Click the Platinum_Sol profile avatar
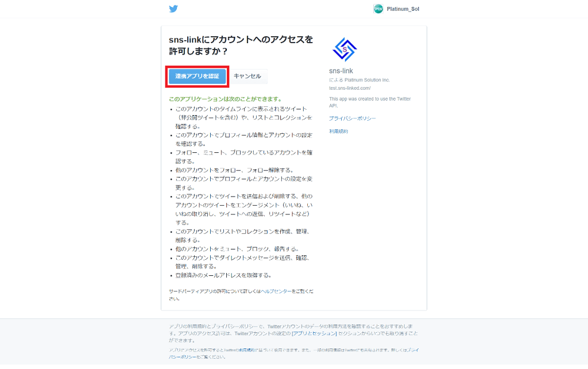588x369 pixels. [378, 9]
